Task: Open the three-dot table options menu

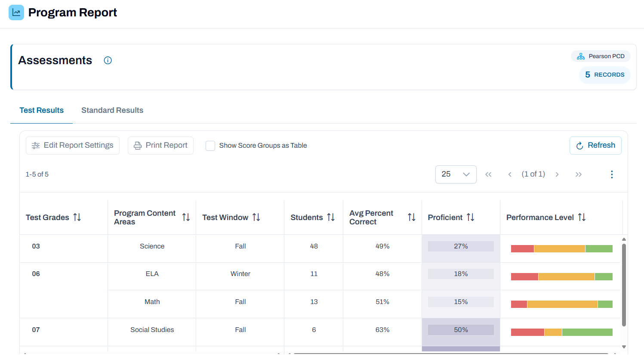Action: pyautogui.click(x=612, y=174)
